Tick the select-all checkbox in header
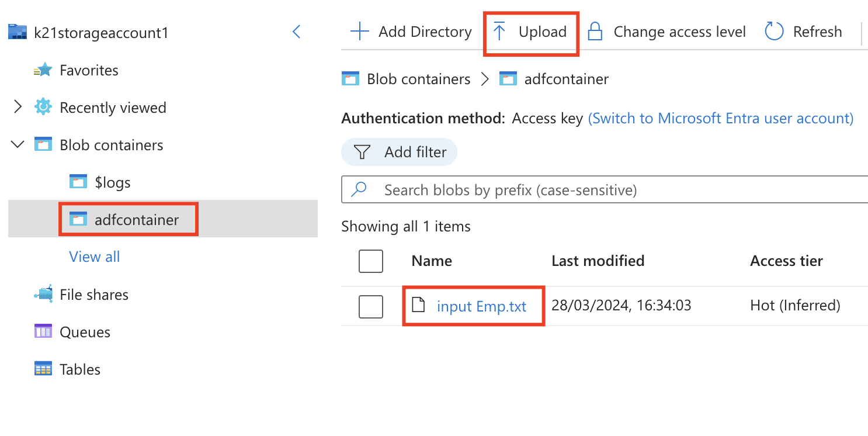 (x=370, y=261)
